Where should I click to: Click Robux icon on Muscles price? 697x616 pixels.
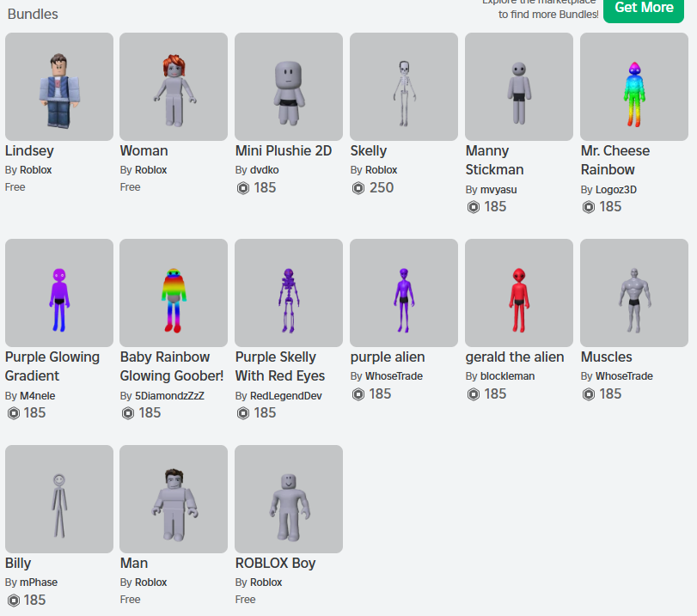[589, 394]
